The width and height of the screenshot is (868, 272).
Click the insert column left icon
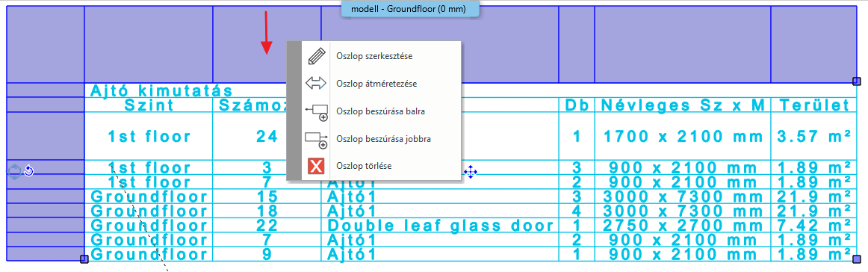(x=316, y=112)
